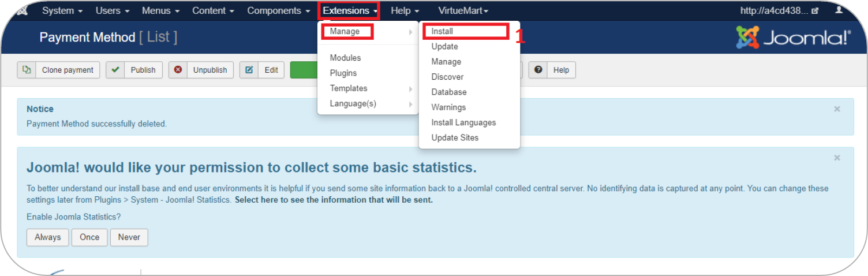Click the user profile icon in top-right
The width and height of the screenshot is (868, 276).
point(839,10)
